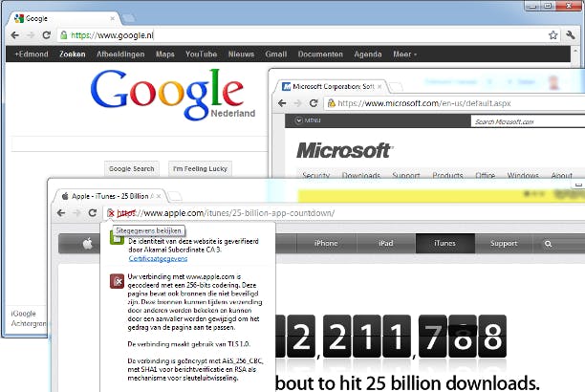Close the Microsoft Corporation tab
The width and height of the screenshot is (585, 392).
[379, 87]
